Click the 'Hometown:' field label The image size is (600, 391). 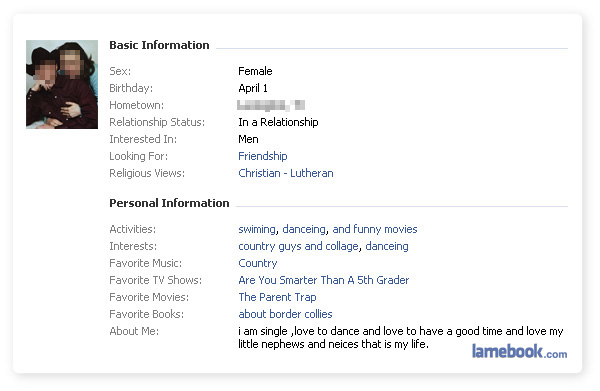click(x=137, y=105)
